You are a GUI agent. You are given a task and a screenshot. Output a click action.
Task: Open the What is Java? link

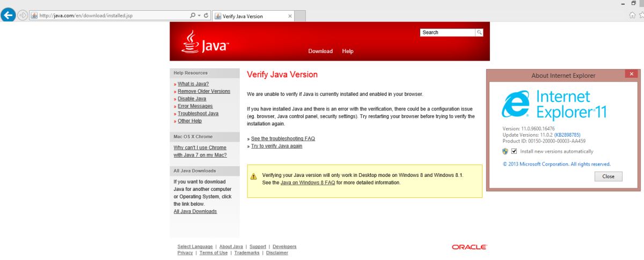point(193,84)
